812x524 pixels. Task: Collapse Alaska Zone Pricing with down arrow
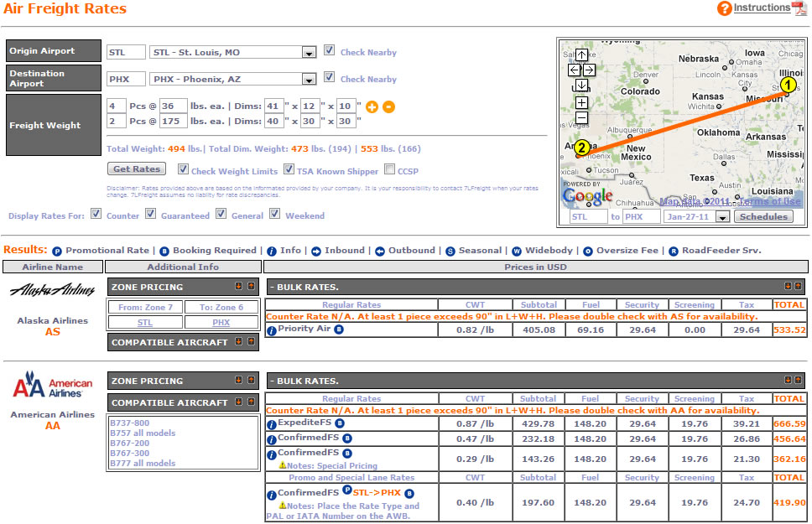point(239,287)
